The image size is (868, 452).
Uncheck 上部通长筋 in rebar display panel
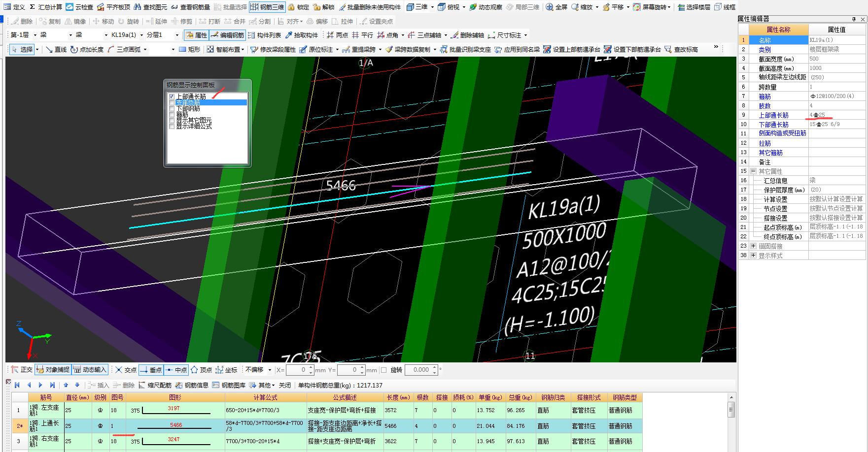click(x=172, y=97)
